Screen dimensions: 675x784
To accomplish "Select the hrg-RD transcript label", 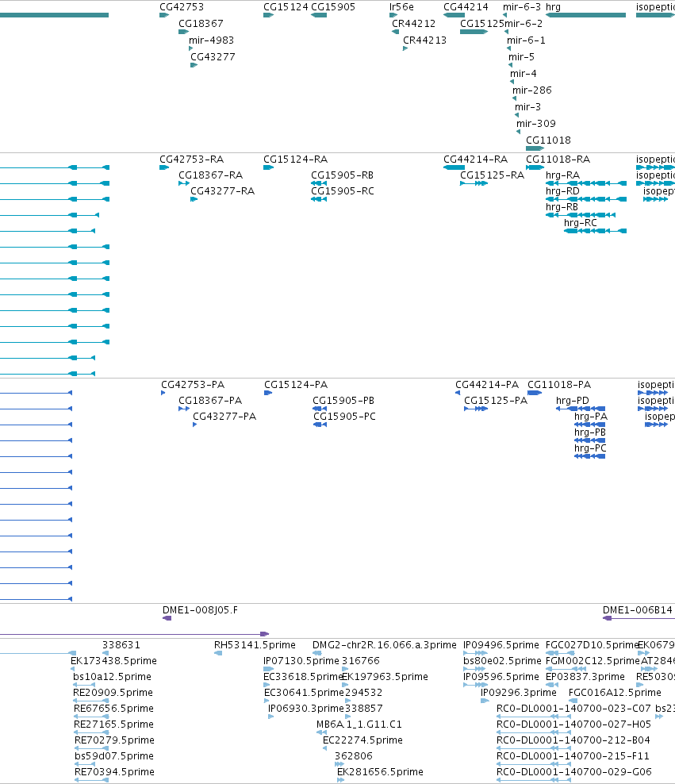I will point(562,191).
